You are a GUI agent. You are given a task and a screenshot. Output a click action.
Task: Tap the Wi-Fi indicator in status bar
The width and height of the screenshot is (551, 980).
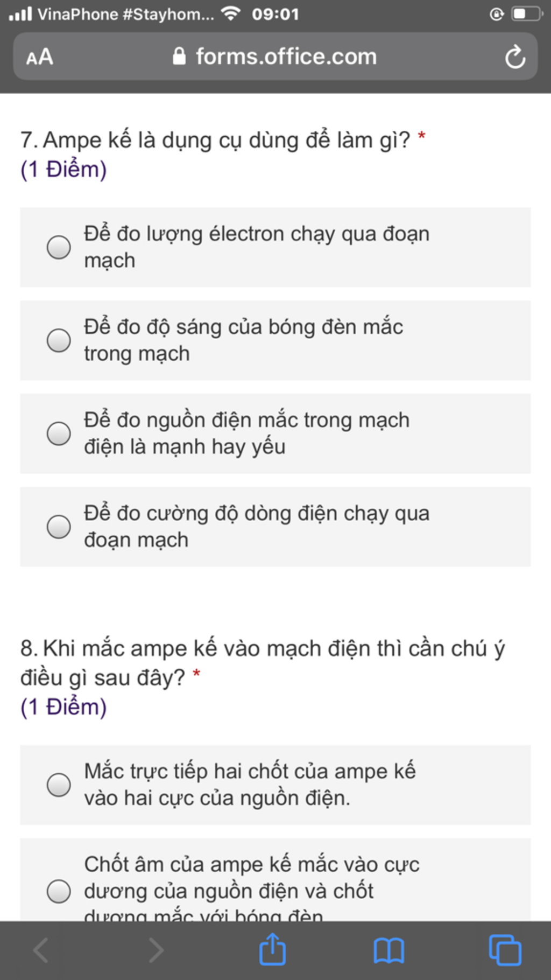click(x=231, y=13)
